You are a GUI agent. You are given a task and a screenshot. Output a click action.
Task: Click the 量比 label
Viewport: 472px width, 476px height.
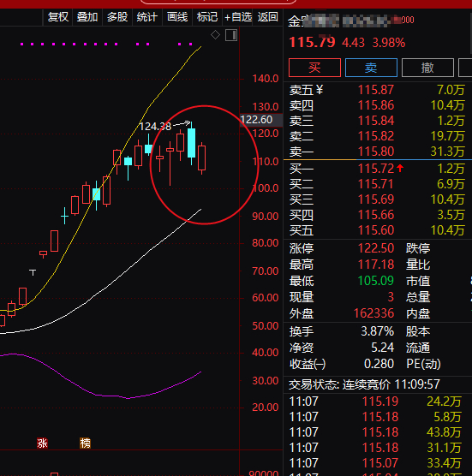click(x=418, y=265)
